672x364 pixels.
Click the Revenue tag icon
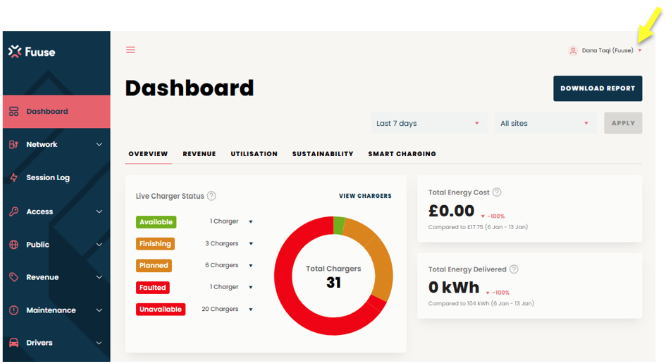tap(14, 277)
